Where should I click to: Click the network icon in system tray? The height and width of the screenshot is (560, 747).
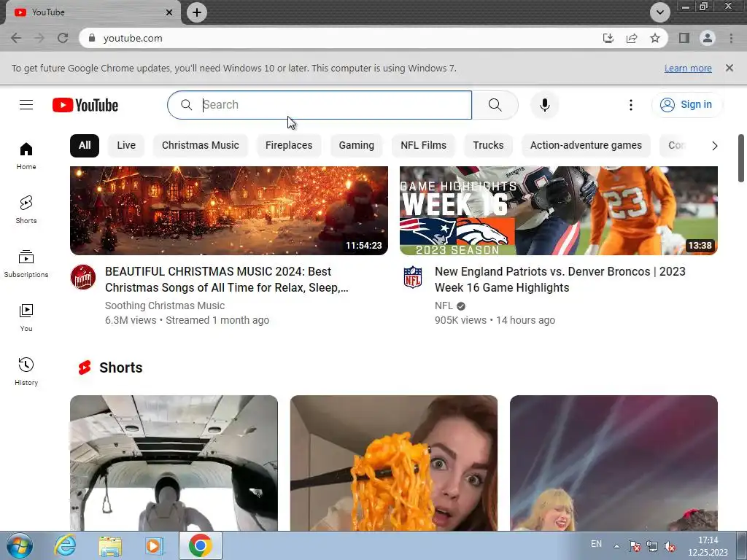tap(651, 546)
